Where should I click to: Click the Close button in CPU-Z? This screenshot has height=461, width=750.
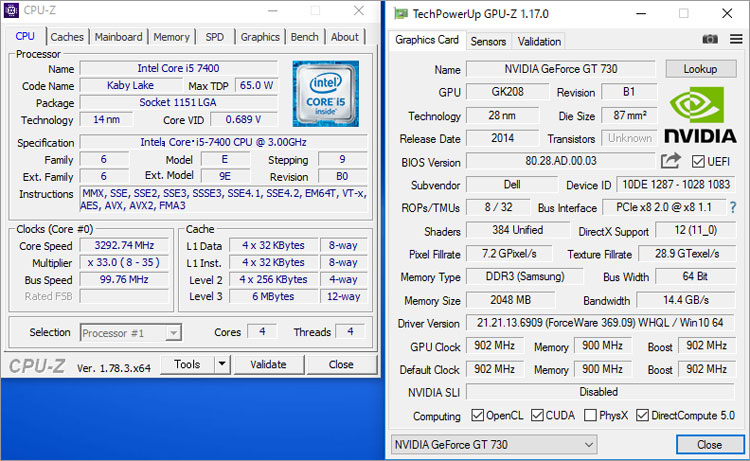341,364
